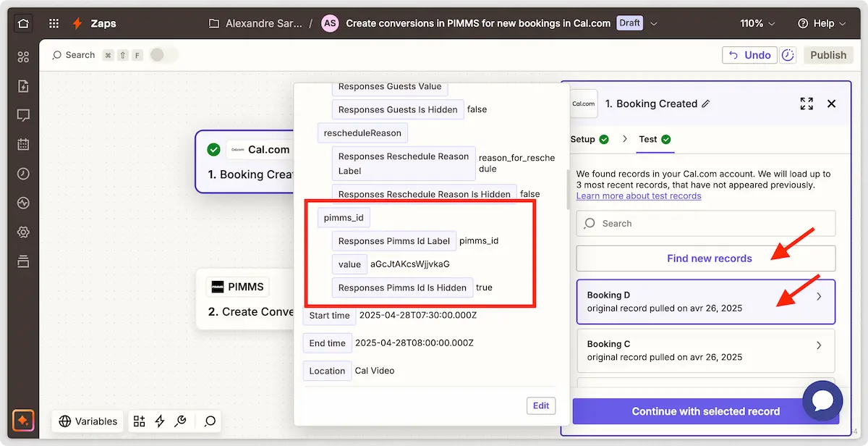Expand the step panel to full screen
The height and width of the screenshot is (446, 868).
pyautogui.click(x=807, y=104)
